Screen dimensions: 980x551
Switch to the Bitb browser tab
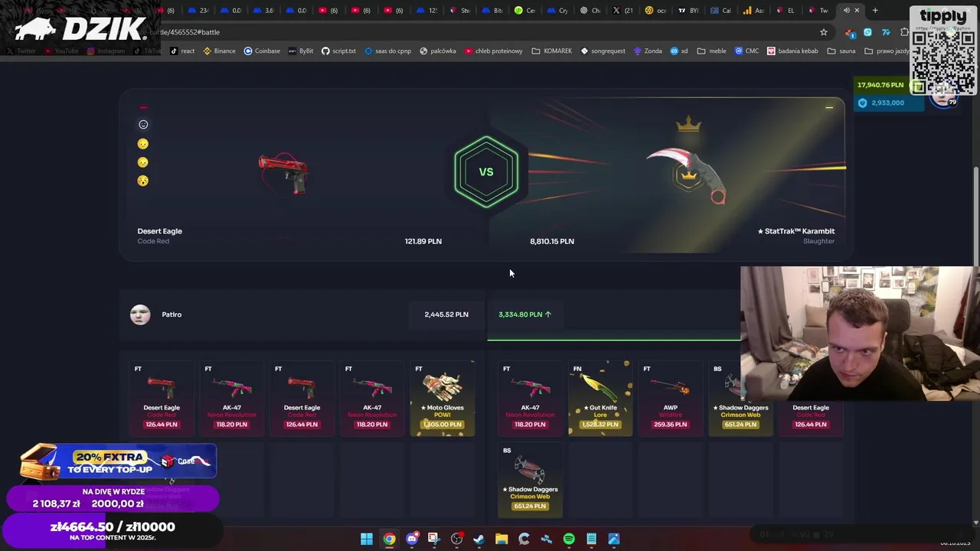[492, 10]
